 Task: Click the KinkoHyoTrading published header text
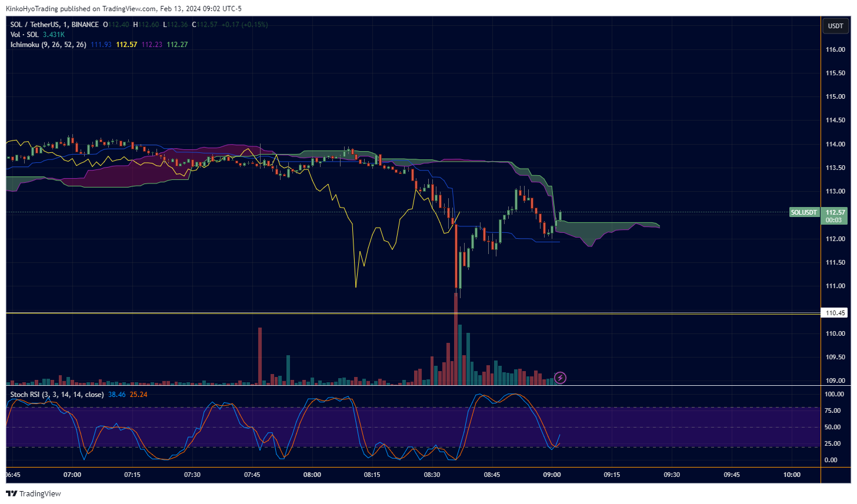point(124,9)
